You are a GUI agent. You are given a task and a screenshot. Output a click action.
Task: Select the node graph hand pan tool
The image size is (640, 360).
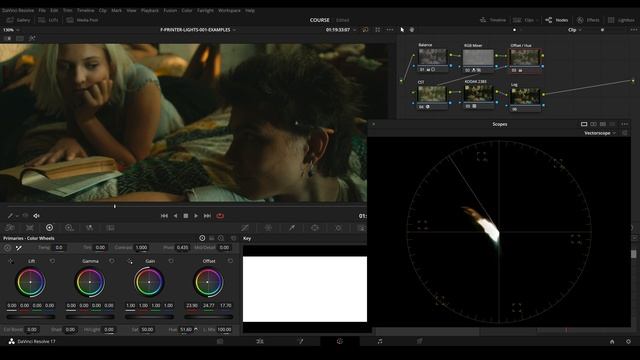coord(412,30)
